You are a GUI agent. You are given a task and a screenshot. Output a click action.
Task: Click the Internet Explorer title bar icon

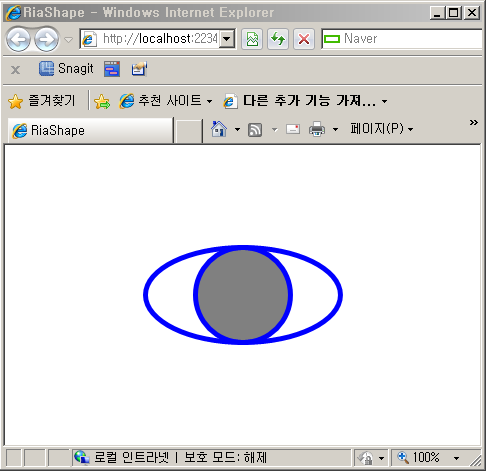(14, 13)
